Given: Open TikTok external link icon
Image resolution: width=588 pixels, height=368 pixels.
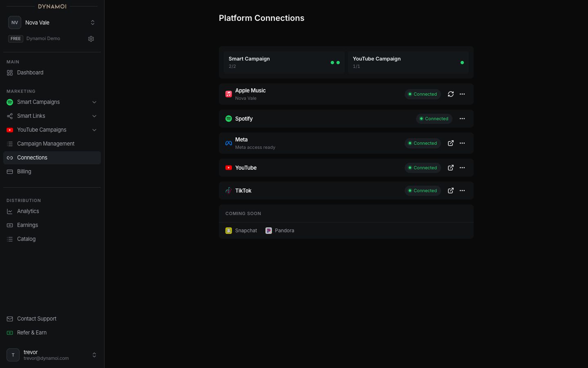Looking at the screenshot, I should 451,191.
